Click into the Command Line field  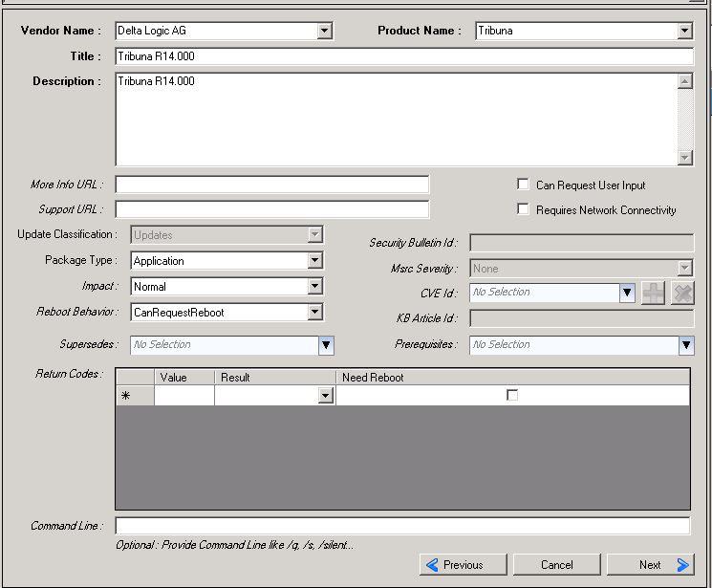coord(402,526)
